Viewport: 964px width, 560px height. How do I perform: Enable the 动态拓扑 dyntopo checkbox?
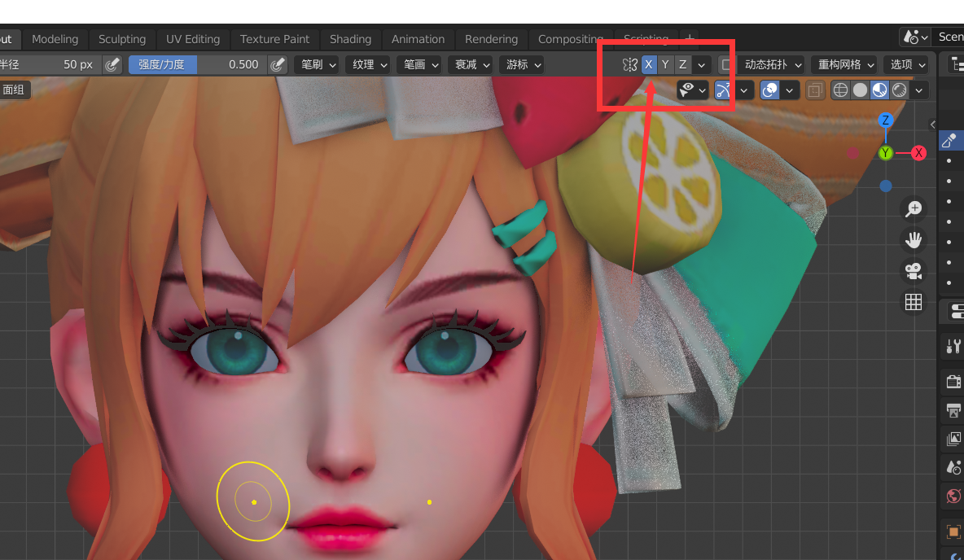point(726,64)
